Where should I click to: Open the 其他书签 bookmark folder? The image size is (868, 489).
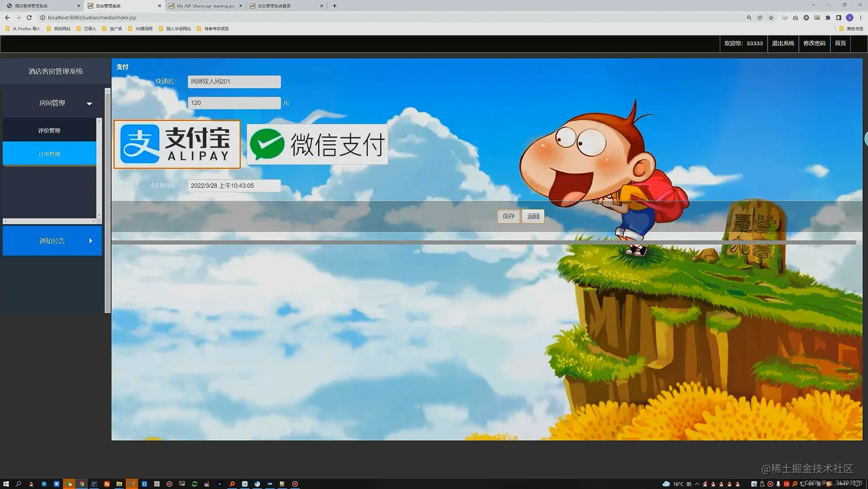851,29
